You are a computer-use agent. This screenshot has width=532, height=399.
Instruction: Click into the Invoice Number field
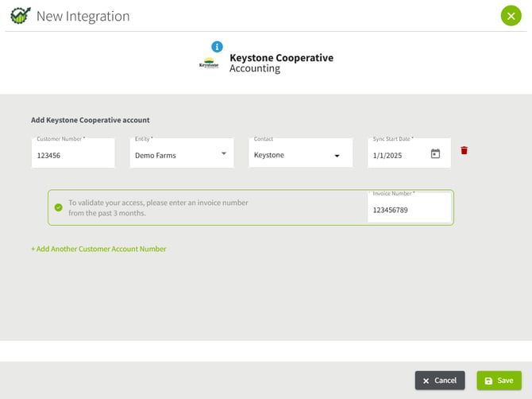[409, 210]
